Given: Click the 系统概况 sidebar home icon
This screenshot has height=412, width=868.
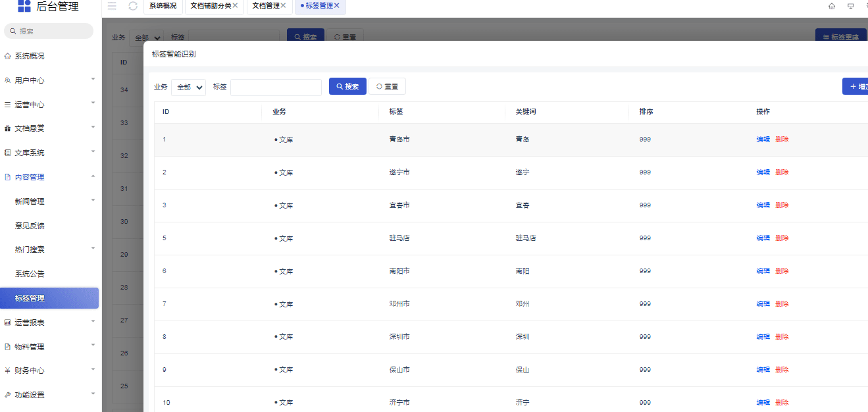Looking at the screenshot, I should 8,56.
